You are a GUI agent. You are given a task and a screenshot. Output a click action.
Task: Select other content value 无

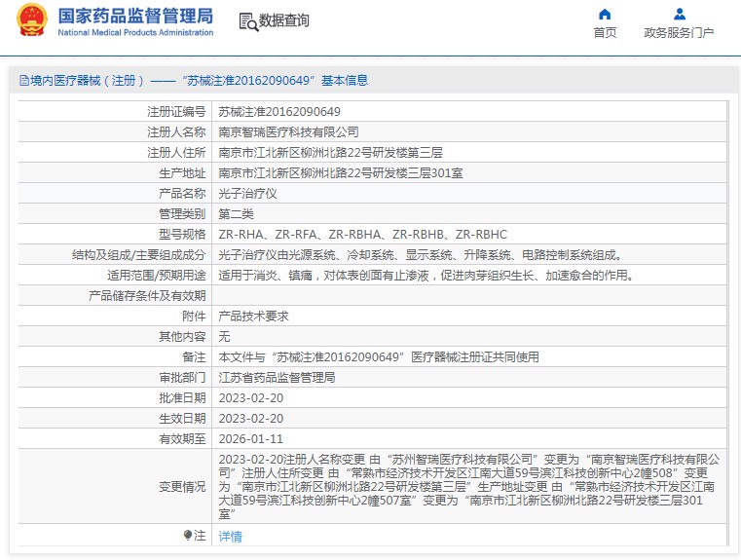click(x=224, y=336)
